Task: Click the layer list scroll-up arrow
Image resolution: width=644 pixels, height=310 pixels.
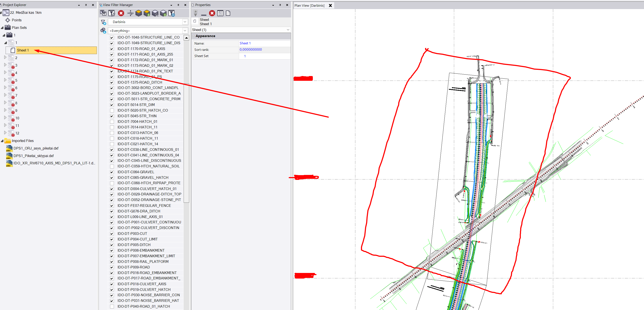Action: coord(186,38)
